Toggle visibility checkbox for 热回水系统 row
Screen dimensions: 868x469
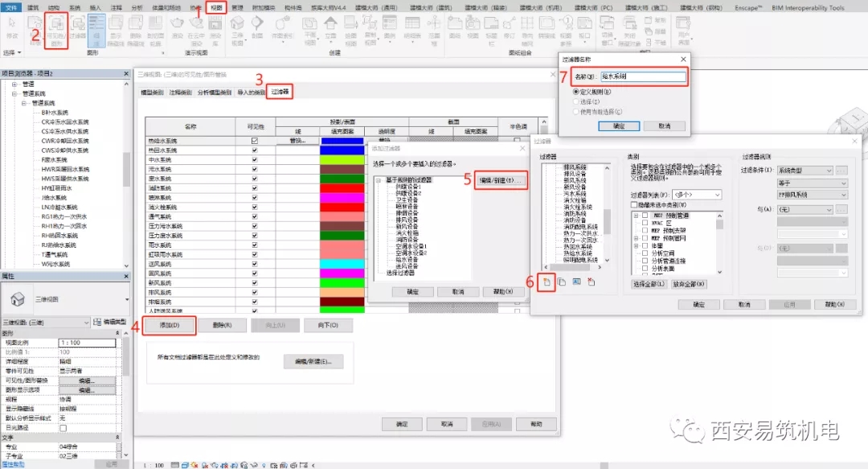point(255,150)
